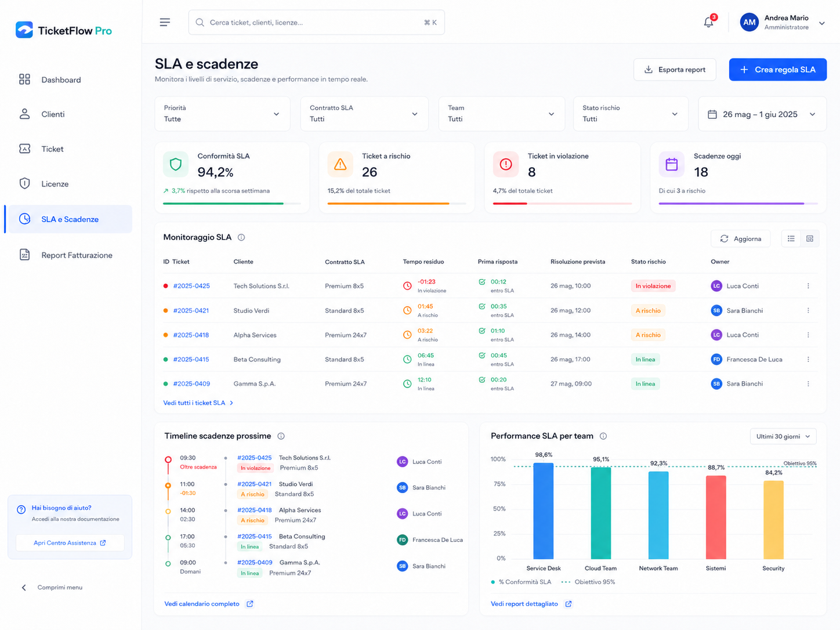Screen dimensions: 840x630
Task: Click info icon beside Performance SLA per team
Action: [x=603, y=436]
